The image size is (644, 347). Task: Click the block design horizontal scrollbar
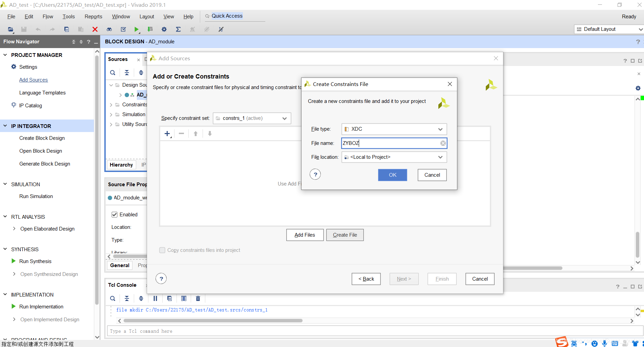pyautogui.click(x=533, y=268)
